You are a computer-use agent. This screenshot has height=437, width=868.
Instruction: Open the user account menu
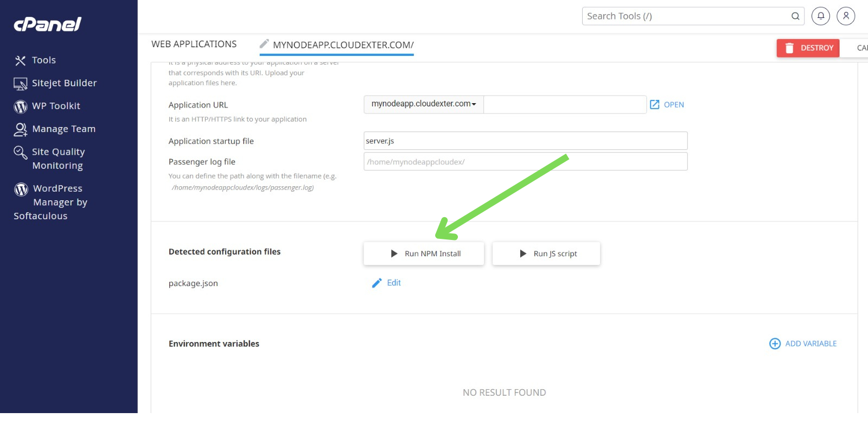[846, 16]
